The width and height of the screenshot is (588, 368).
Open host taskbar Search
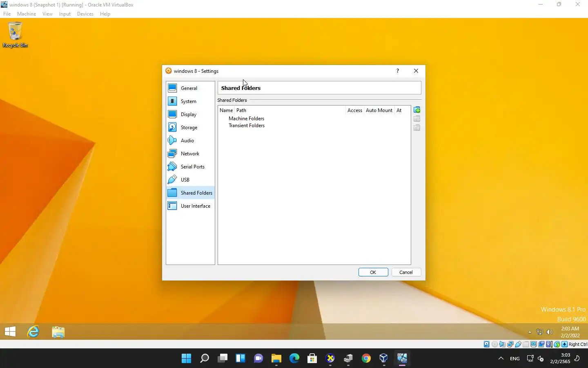[205, 359]
